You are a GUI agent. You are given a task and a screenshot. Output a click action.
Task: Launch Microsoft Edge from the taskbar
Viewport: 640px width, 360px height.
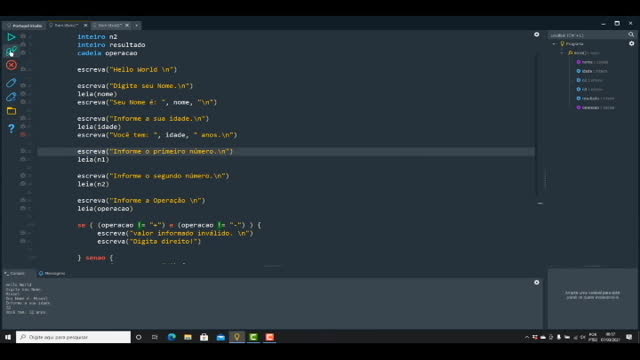pos(172,337)
